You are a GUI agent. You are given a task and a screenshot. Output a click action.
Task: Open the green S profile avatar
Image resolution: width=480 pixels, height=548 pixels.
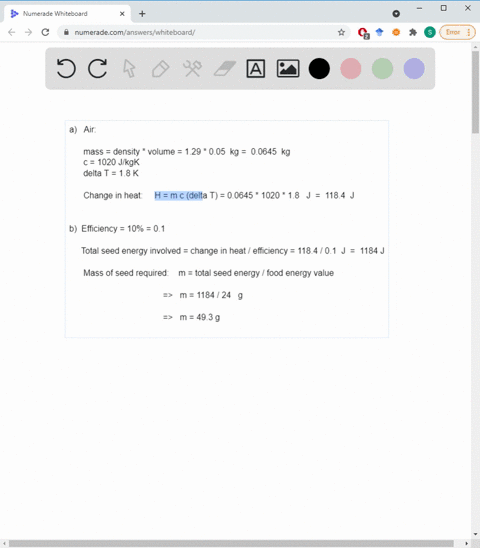tap(430, 33)
